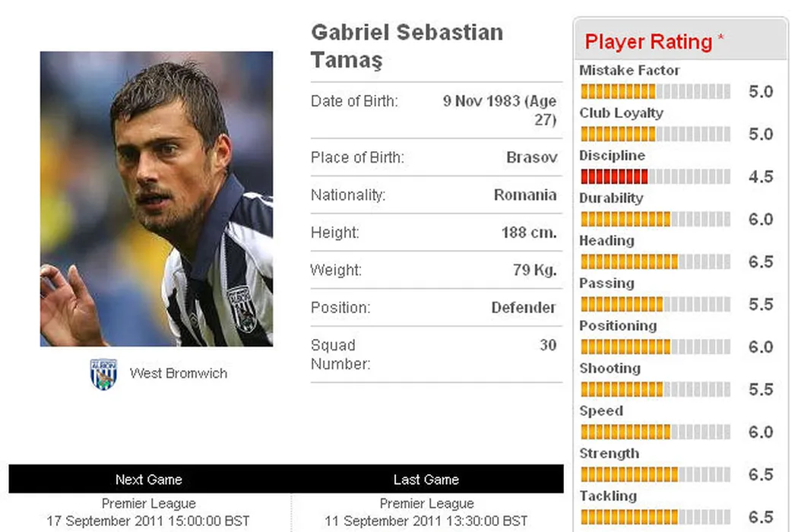Click the Heading rating bar
This screenshot has width=798, height=532.
click(x=654, y=262)
